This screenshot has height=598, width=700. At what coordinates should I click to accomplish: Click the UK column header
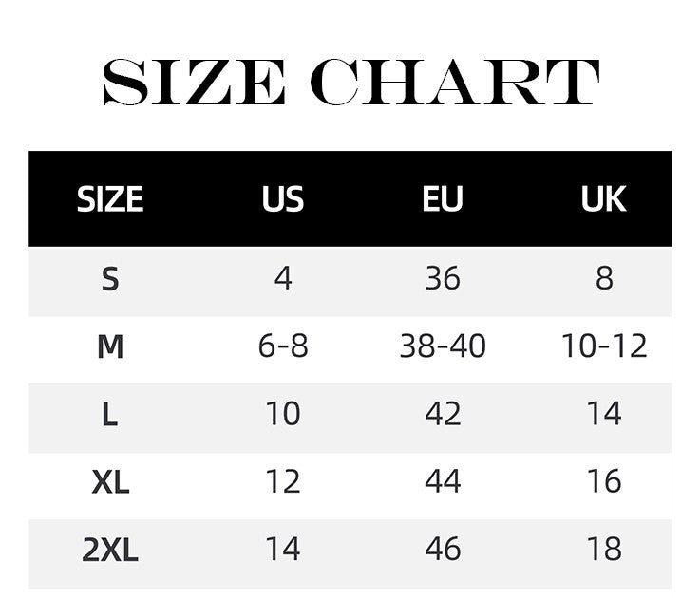[x=604, y=199]
